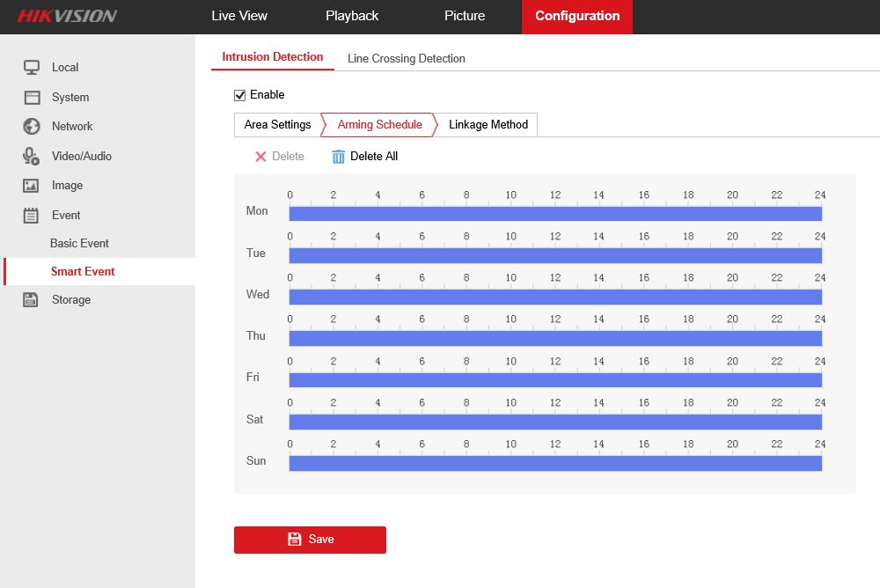
Task: Collapse the Event menu section
Action: (65, 215)
